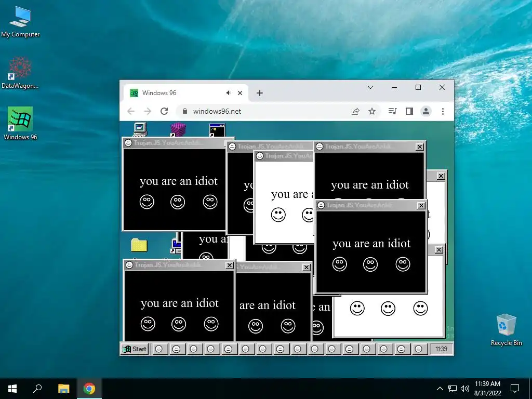Screen dimensions: 532x399
Task: Go forward in Chrome
Action: (x=148, y=111)
